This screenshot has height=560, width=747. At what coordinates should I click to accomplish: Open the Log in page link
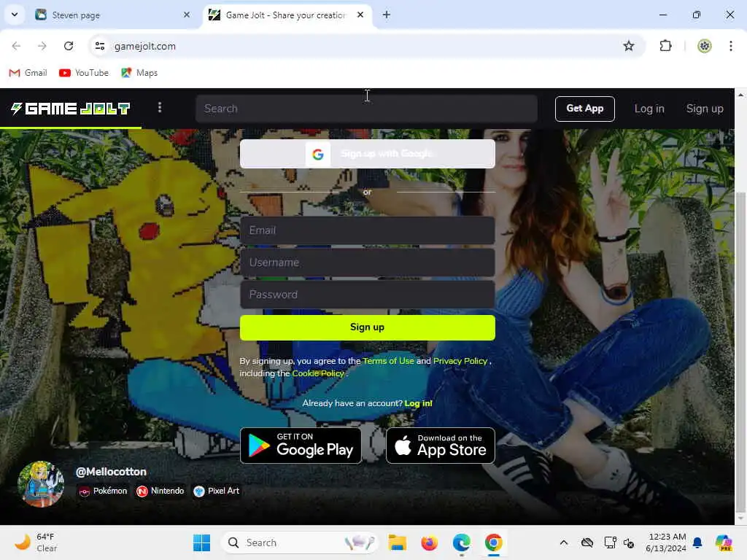[x=649, y=109]
